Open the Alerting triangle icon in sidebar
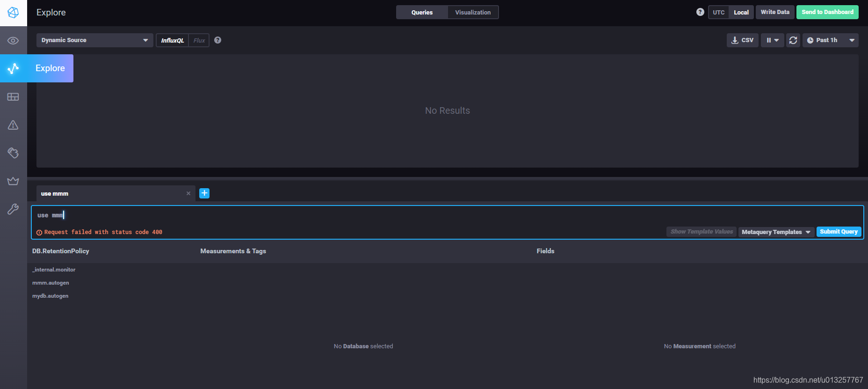The image size is (868, 389). pos(13,125)
